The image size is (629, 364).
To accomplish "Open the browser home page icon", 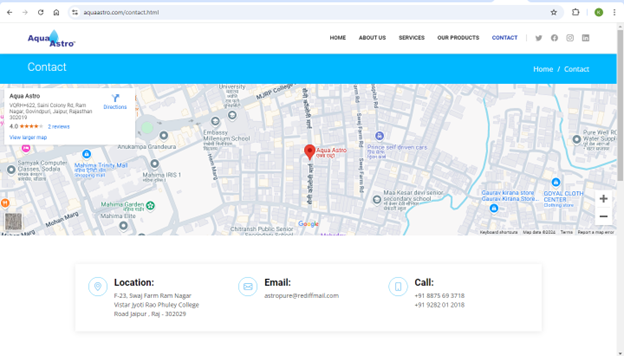I will [x=56, y=12].
